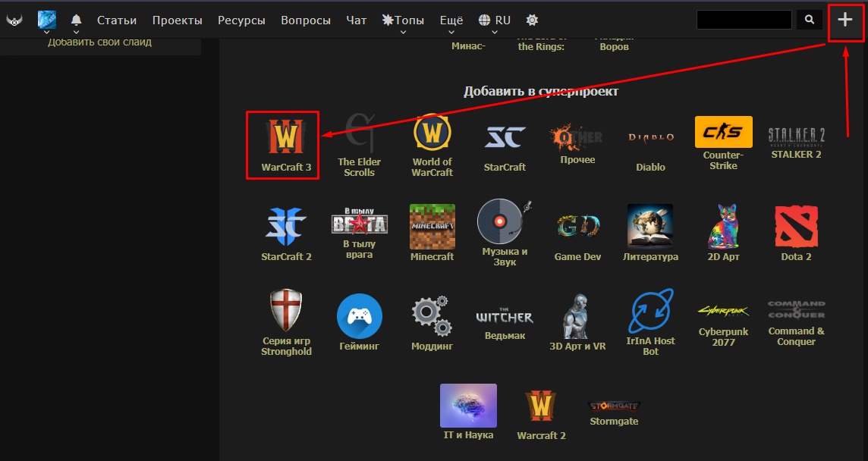Click the search magnifier button
Viewport: 868px width, 461px height.
pyautogui.click(x=810, y=20)
